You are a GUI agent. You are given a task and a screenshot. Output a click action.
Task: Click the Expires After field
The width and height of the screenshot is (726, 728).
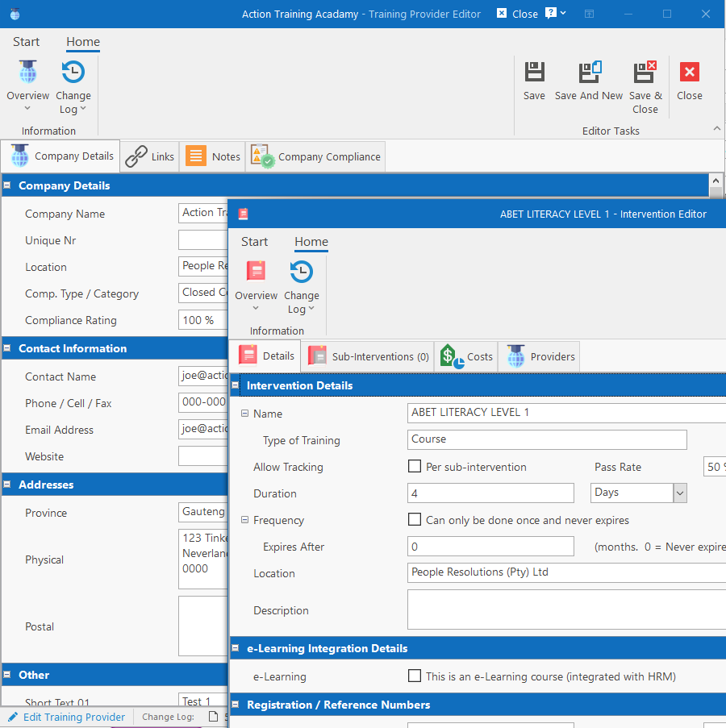pos(490,547)
